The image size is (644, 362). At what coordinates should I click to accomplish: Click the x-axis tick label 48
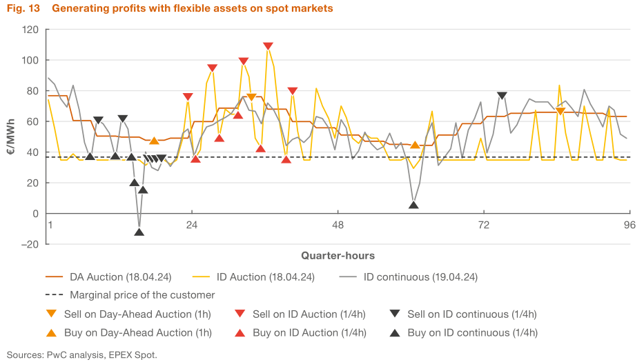(x=338, y=225)
